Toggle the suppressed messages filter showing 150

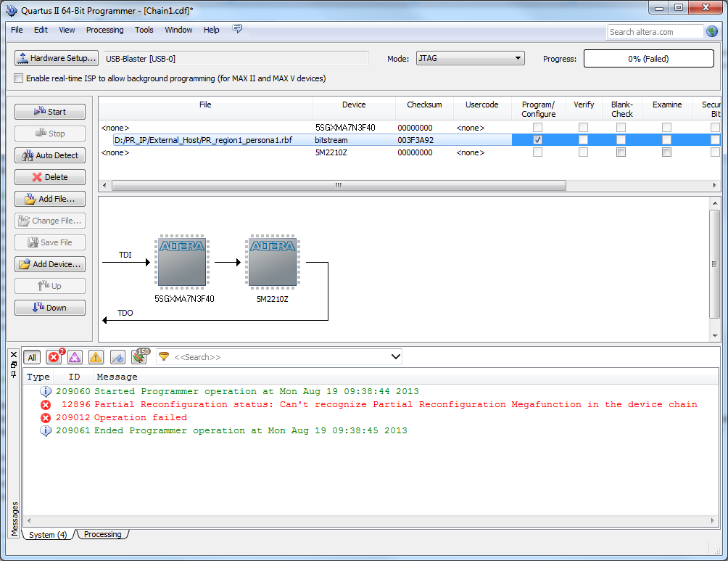tap(138, 357)
